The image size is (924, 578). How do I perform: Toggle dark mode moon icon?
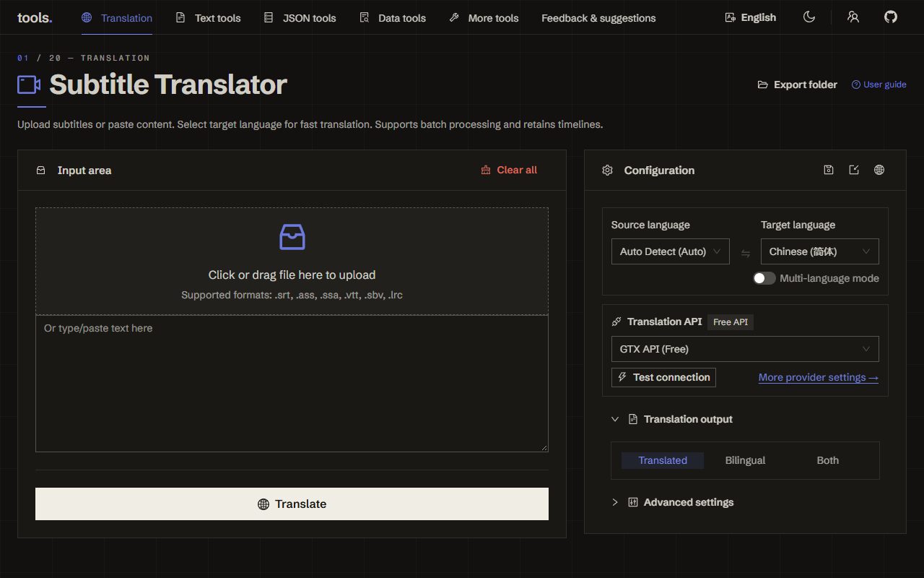coord(809,17)
